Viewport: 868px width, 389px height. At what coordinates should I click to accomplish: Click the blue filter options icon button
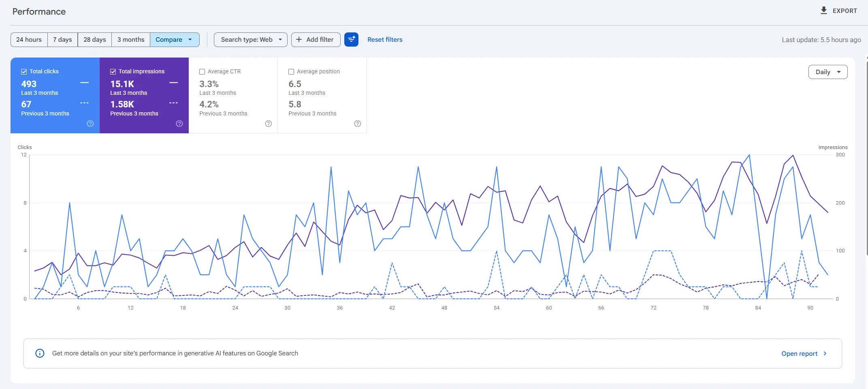click(x=351, y=39)
